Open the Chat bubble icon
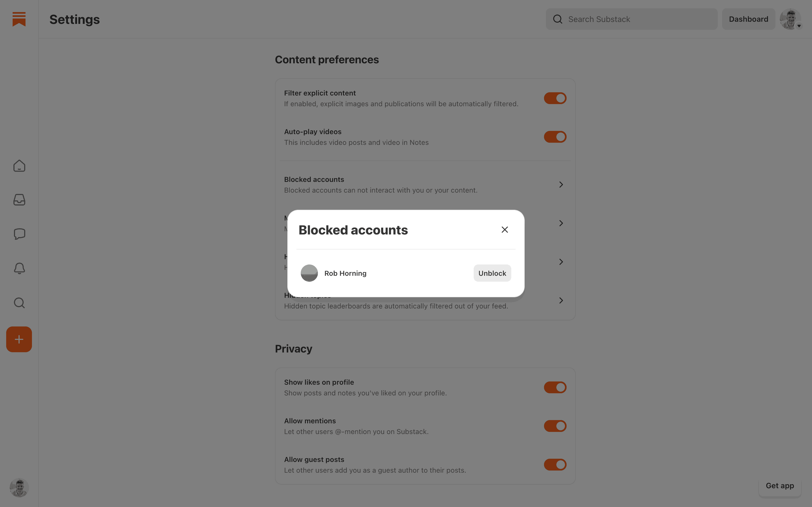This screenshot has width=812, height=507. pyautogui.click(x=19, y=234)
